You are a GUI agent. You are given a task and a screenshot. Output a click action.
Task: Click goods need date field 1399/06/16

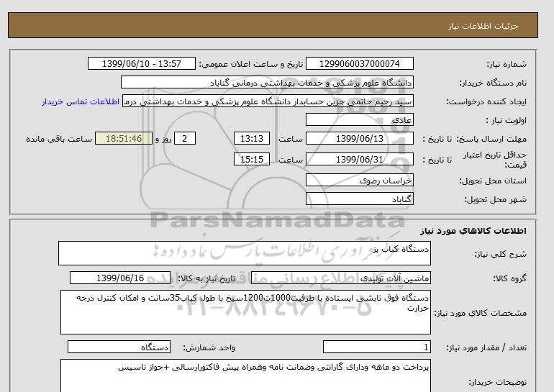(120, 278)
